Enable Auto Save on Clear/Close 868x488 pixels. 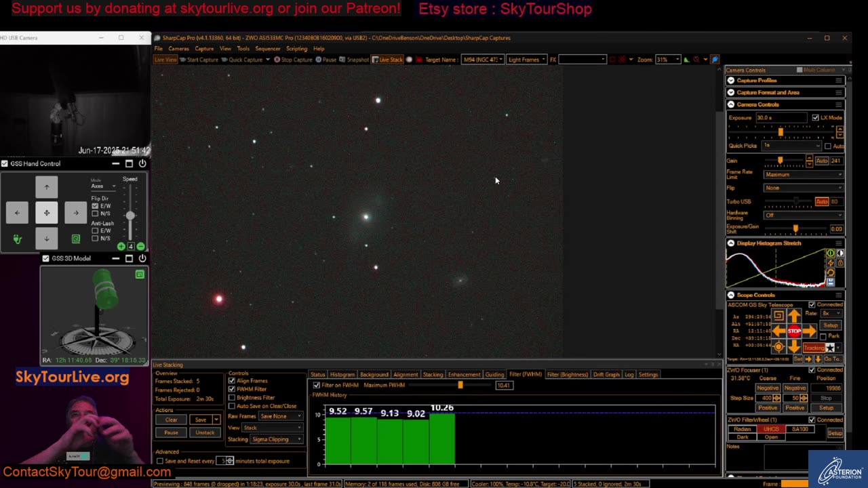(x=232, y=406)
